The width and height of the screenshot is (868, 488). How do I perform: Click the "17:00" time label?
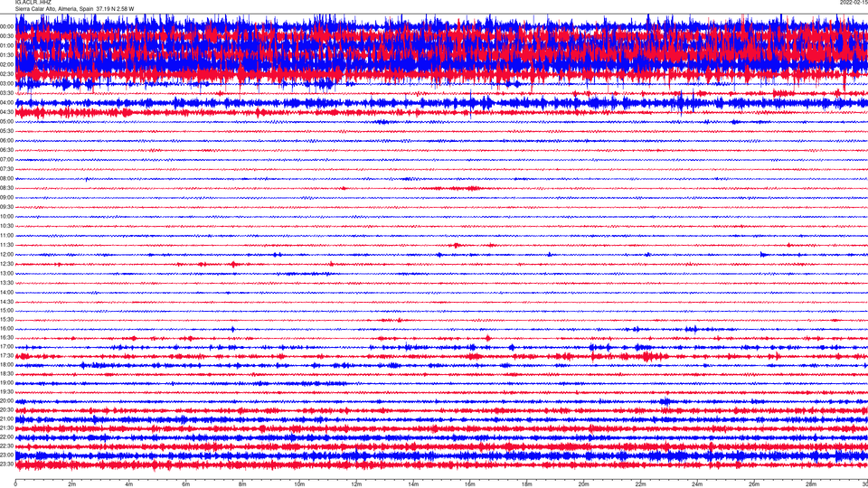click(x=6, y=347)
